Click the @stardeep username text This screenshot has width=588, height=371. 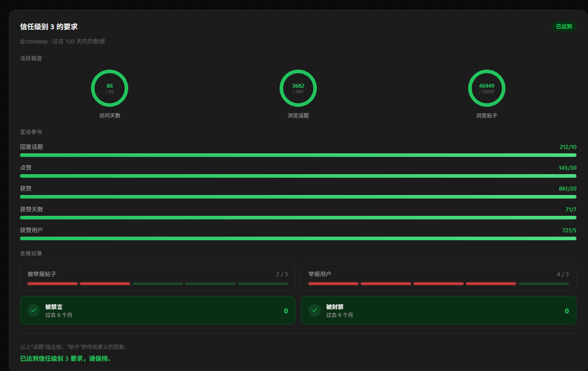point(34,41)
